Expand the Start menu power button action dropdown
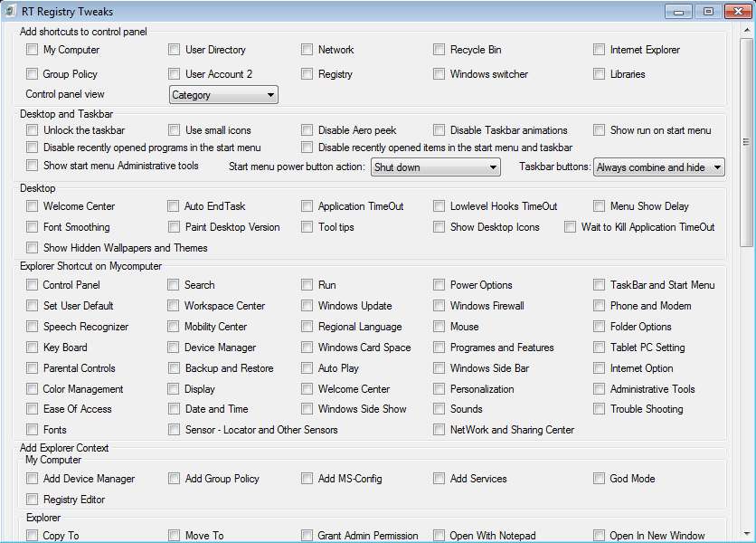The height and width of the screenshot is (543, 756). click(435, 167)
